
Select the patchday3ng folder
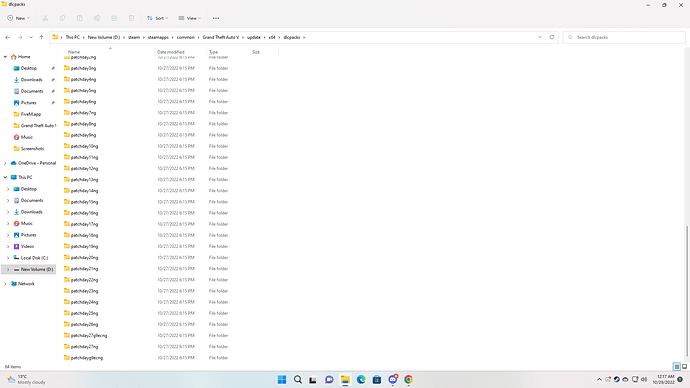pyautogui.click(x=83, y=68)
